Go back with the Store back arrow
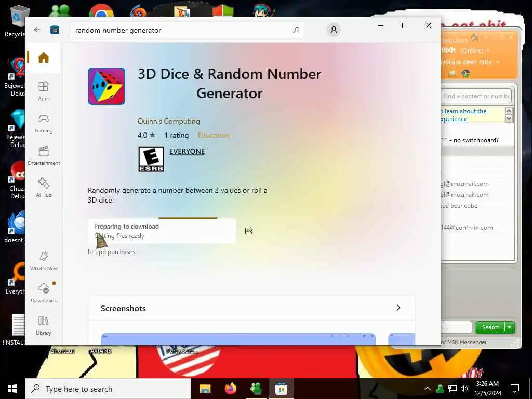The height and width of the screenshot is (399, 532). 37,30
